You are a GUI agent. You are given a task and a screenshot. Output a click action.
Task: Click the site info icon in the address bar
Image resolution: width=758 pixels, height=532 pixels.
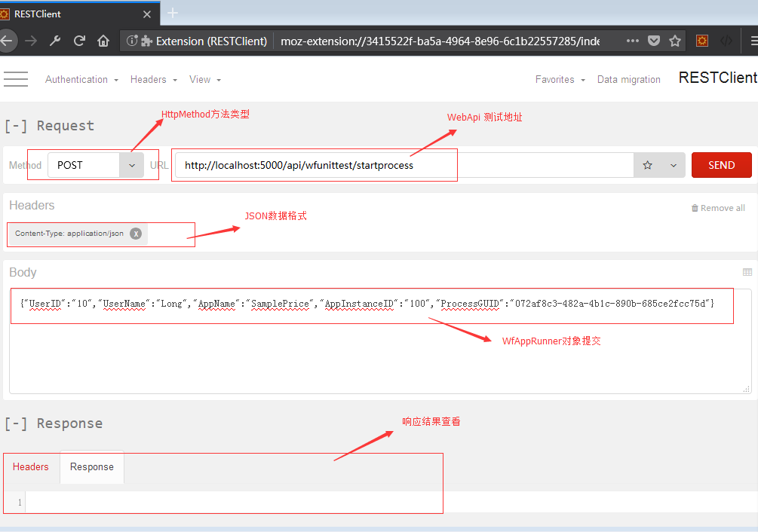pos(132,41)
